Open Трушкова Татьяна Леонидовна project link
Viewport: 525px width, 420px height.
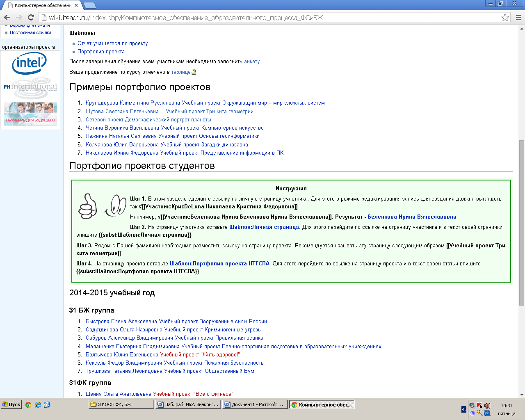coord(170,371)
